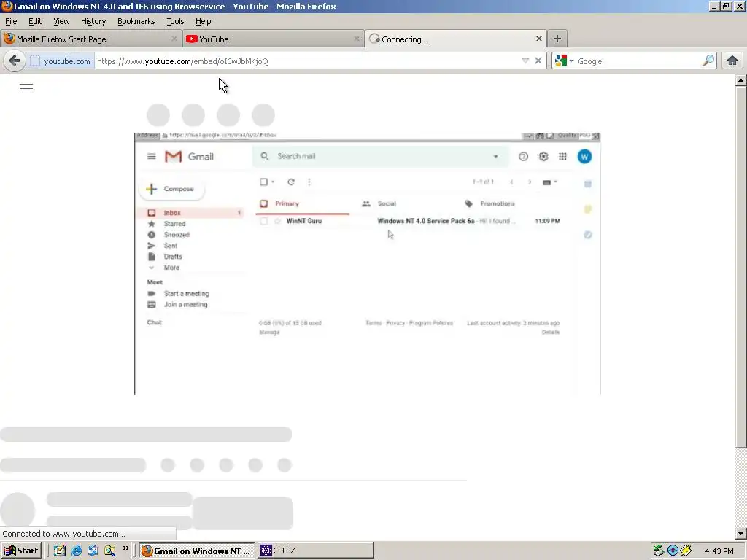Close the Mozilla Firefox Start Page tab

click(x=174, y=39)
